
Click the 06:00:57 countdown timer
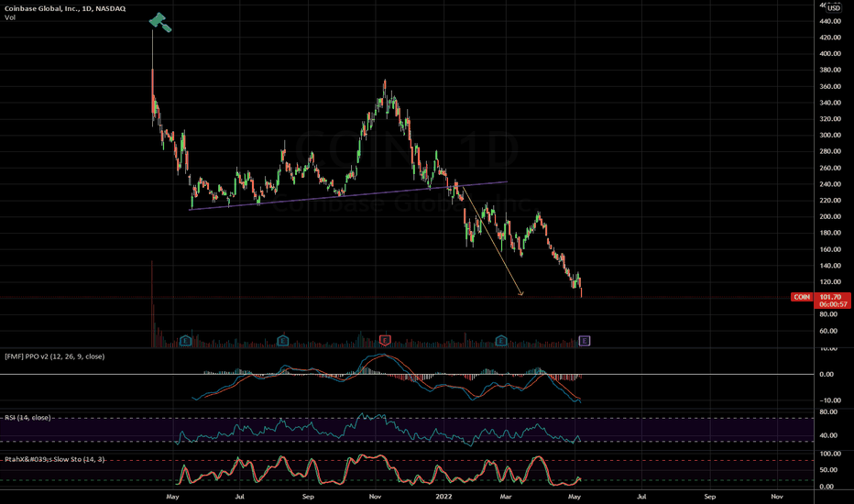(833, 304)
